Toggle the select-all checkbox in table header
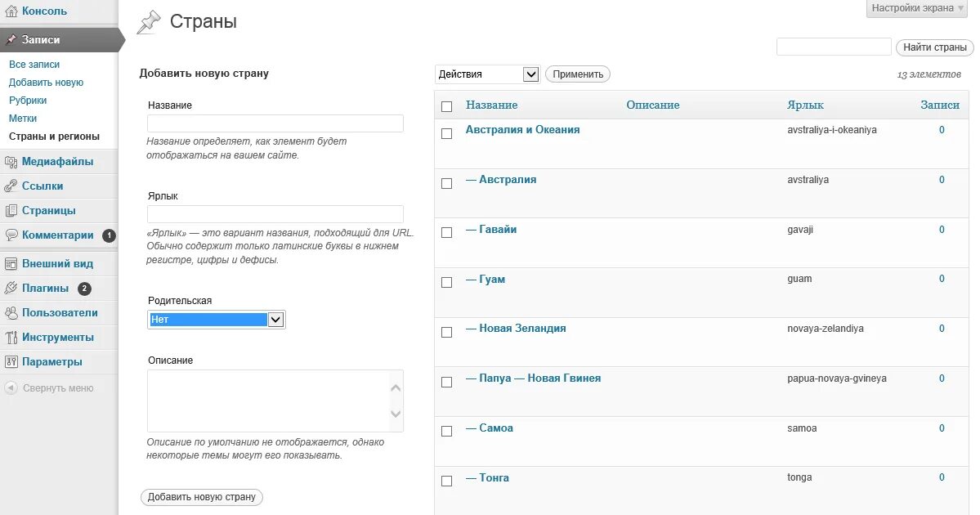Viewport: 980px width, 515px height. point(446,106)
